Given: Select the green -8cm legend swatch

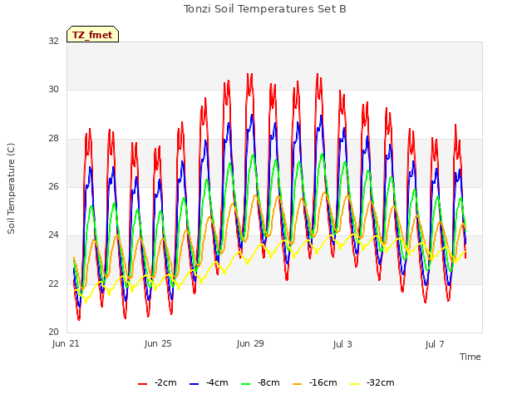Looking at the screenshot, I should [246, 384].
